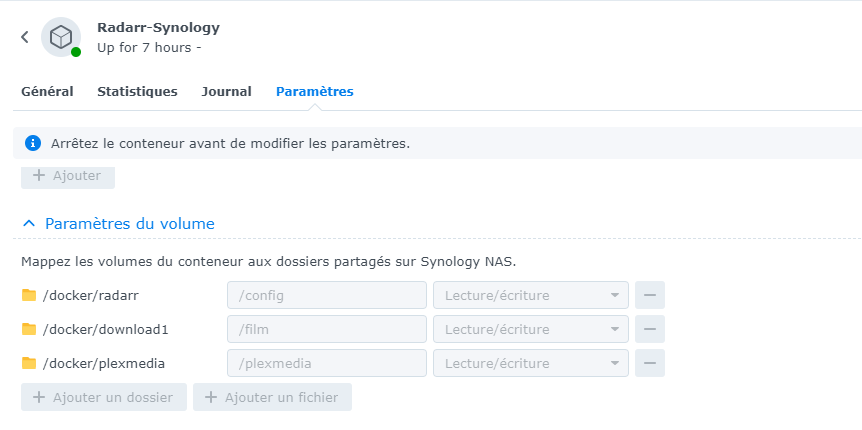This screenshot has height=430, width=862.
Task: Click the Ajouter button below the notice
Action: click(68, 175)
